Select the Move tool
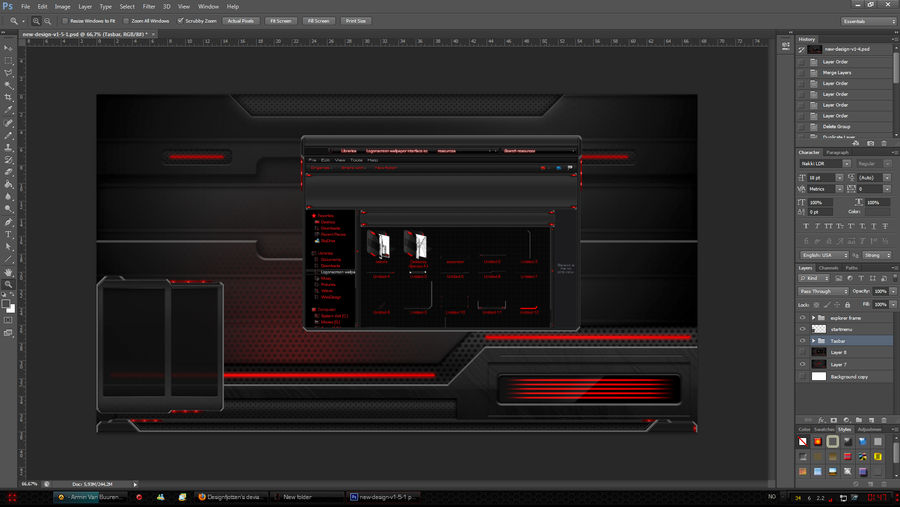 (8, 48)
